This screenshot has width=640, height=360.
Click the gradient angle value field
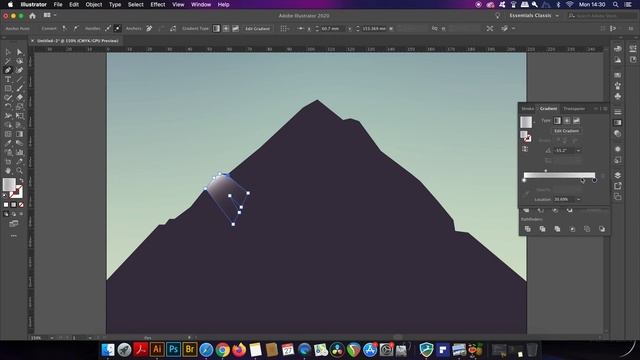click(564, 150)
